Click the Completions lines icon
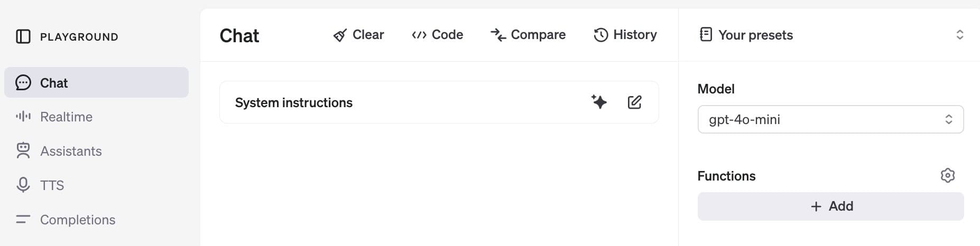Screen dimensions: 980x246 tap(23, 219)
